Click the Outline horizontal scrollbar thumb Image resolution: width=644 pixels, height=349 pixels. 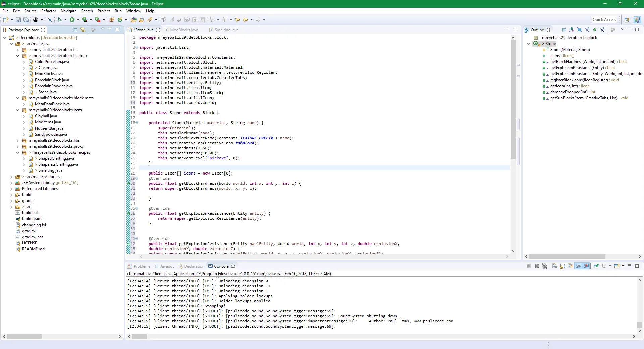coord(567,257)
